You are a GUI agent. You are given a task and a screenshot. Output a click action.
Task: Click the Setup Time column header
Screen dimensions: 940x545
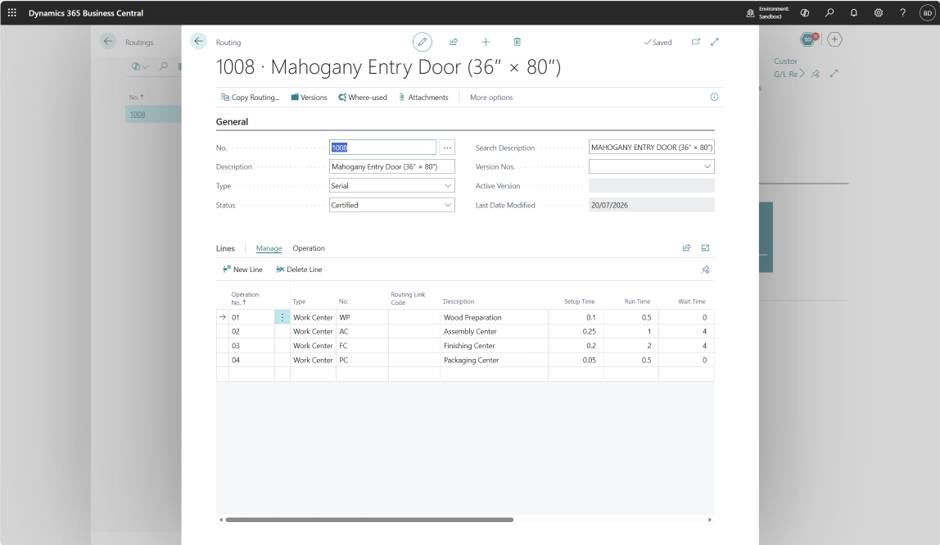point(579,302)
